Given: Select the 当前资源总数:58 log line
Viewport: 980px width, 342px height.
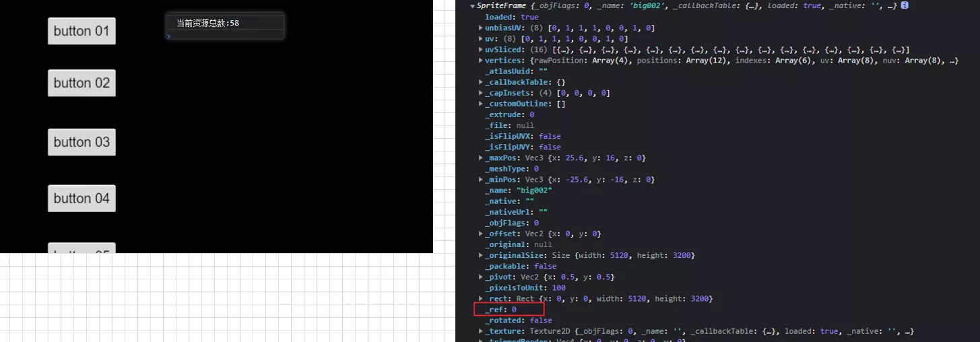Looking at the screenshot, I should pos(225,23).
